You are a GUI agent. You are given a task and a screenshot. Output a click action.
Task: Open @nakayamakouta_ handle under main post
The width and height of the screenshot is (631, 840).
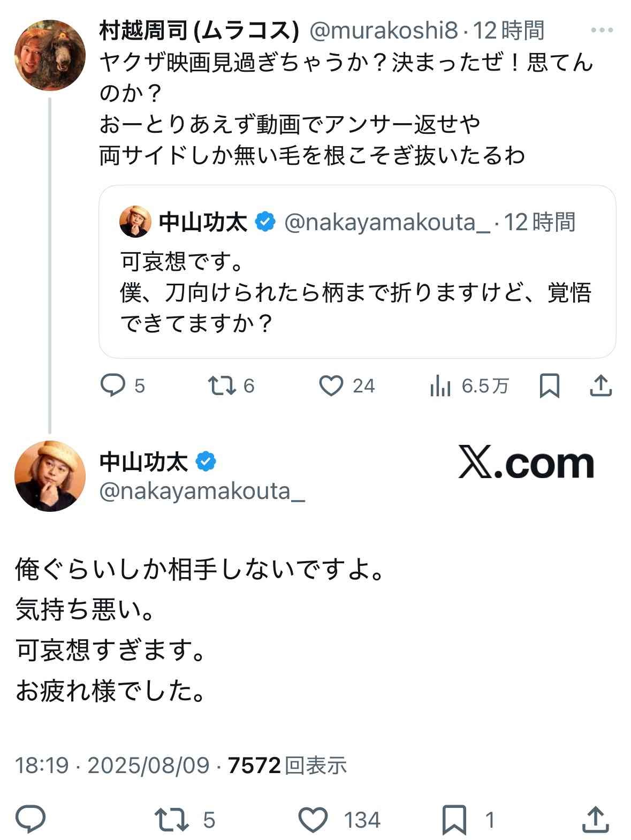[x=202, y=491]
